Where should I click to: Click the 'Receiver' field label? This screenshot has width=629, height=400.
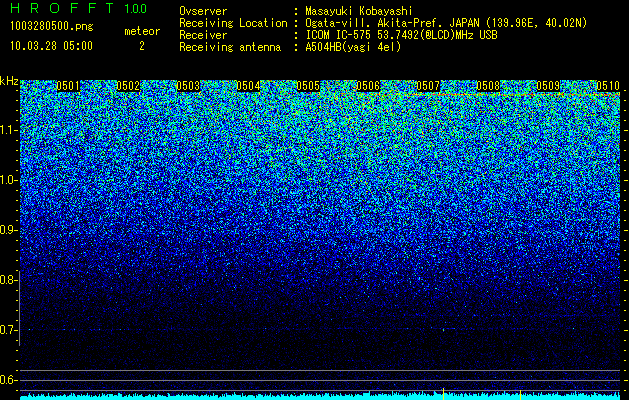point(203,35)
